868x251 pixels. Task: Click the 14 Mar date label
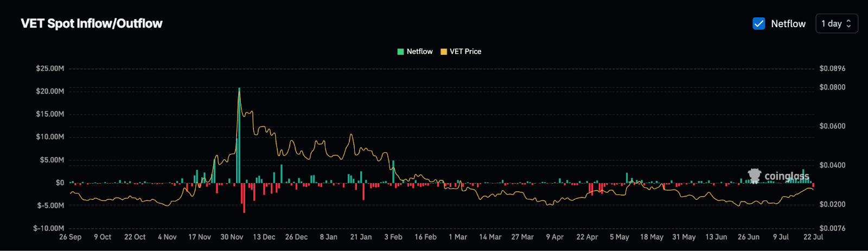tap(490, 237)
